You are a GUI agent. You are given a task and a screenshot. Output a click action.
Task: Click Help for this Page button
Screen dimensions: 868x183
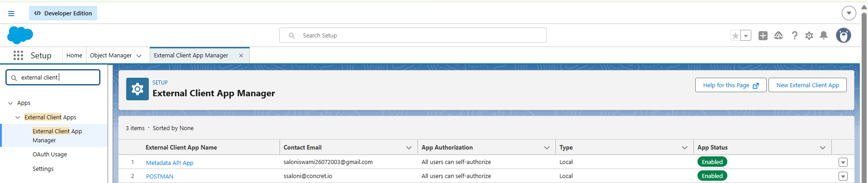[730, 85]
